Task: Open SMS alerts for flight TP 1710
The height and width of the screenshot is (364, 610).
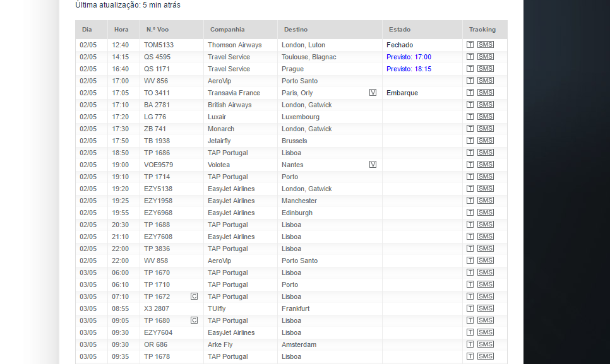Action: [486, 285]
